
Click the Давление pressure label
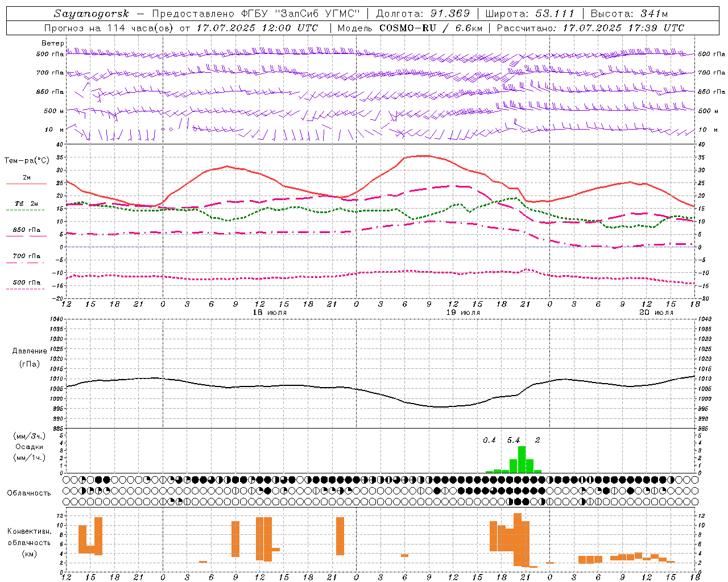pyautogui.click(x=30, y=351)
